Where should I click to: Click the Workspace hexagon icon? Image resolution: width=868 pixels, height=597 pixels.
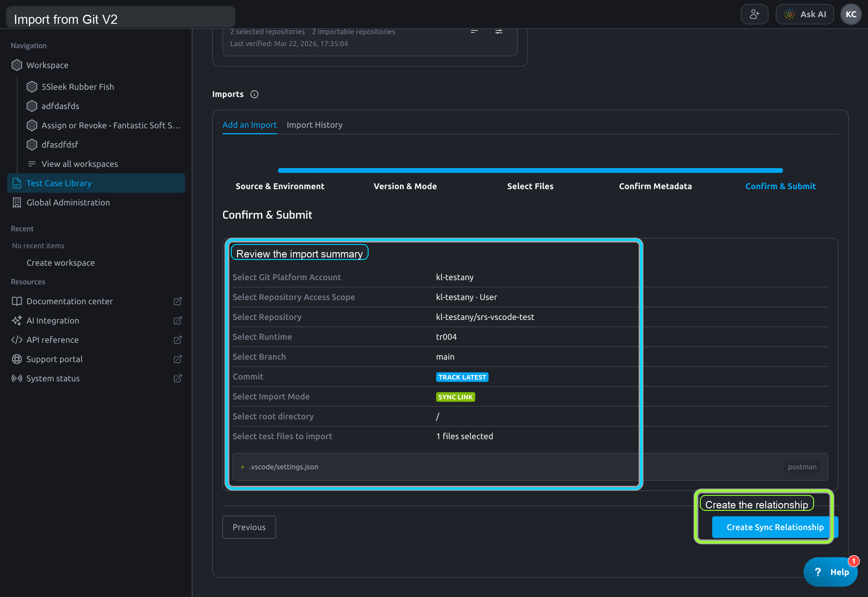coord(17,65)
